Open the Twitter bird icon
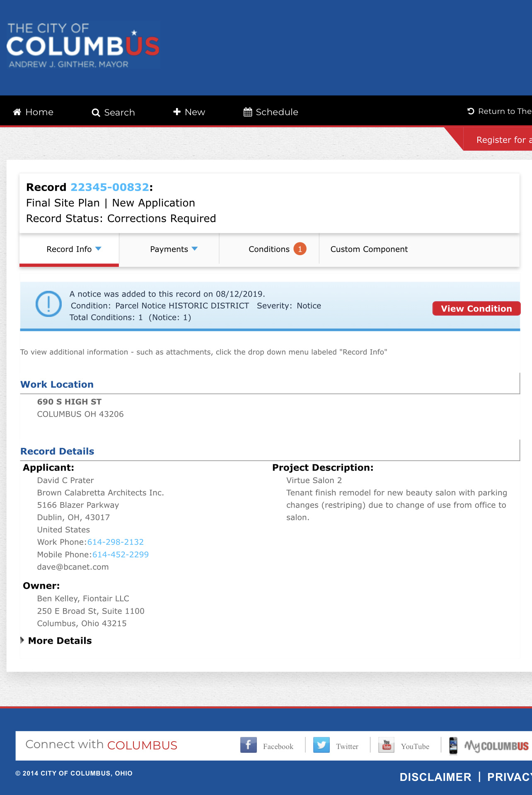 click(x=322, y=745)
